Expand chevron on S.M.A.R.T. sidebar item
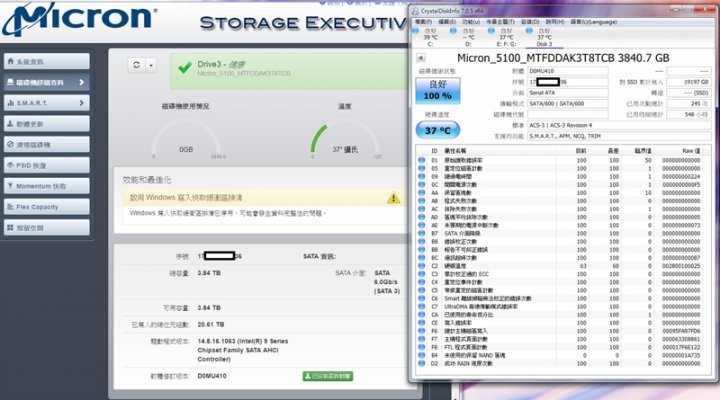 tap(81, 103)
